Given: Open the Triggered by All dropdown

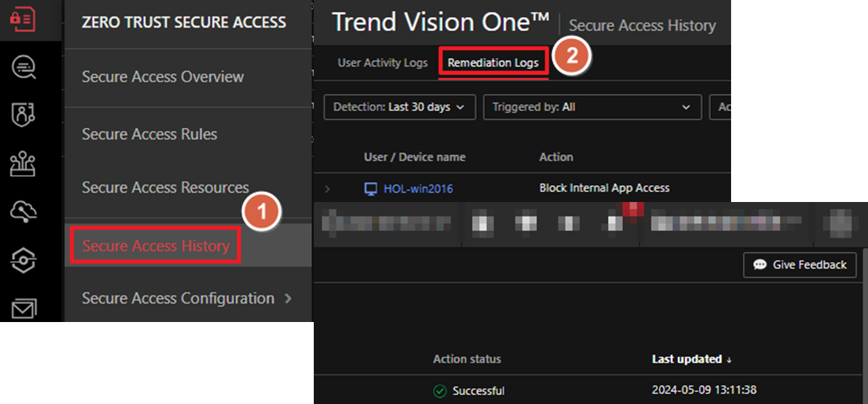Looking at the screenshot, I should (x=592, y=107).
